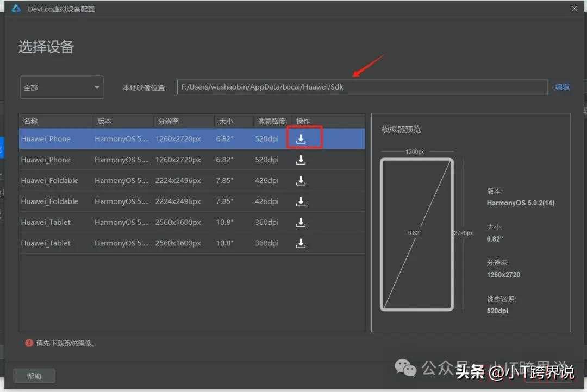Download image for second Huawei_Foldable row
The width and height of the screenshot is (587, 392).
tap(301, 201)
